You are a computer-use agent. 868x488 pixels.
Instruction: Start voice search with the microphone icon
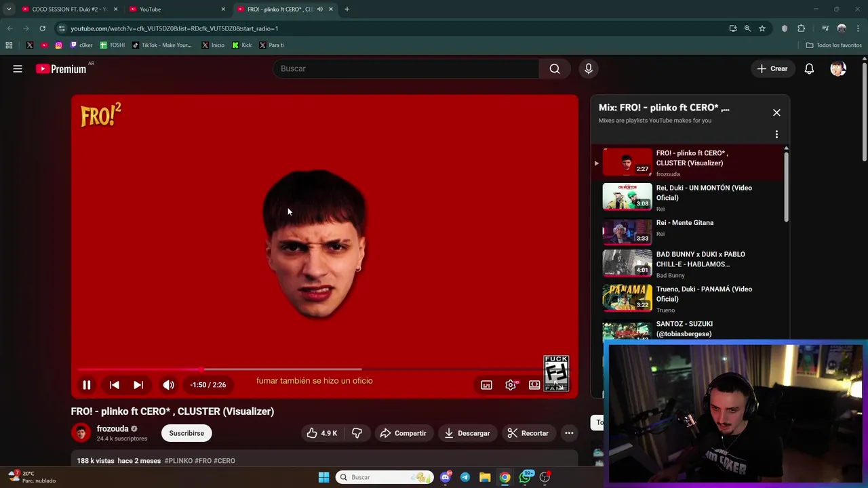tap(589, 68)
